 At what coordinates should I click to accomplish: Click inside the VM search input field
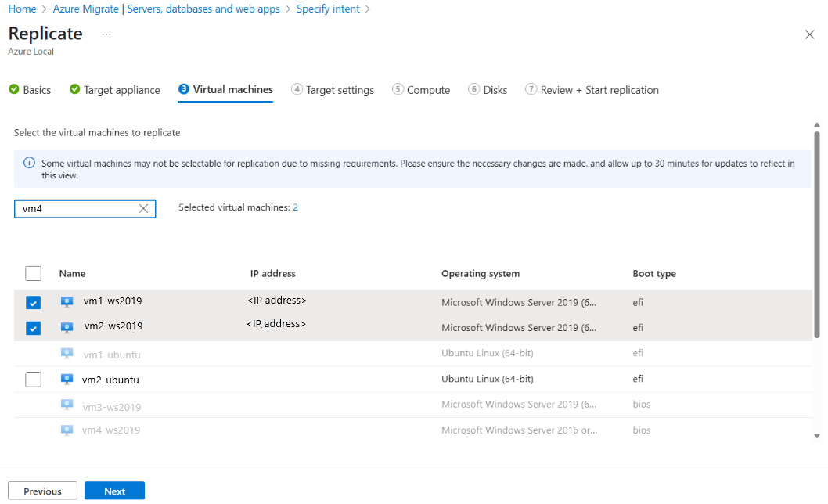(78, 208)
